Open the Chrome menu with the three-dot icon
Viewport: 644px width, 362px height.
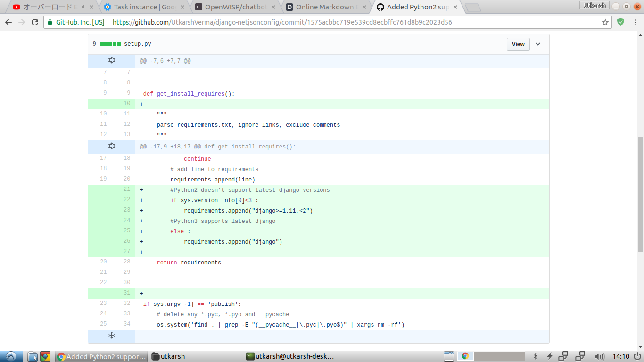(x=636, y=22)
